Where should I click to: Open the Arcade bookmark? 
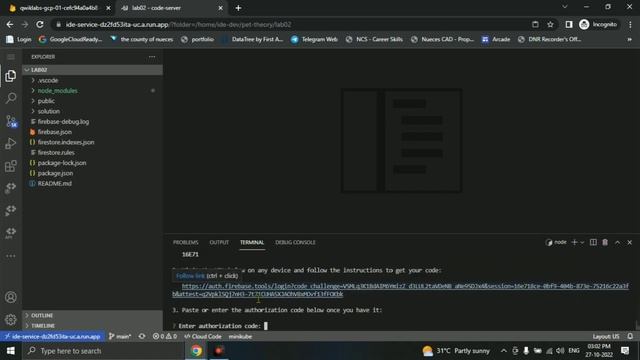click(x=496, y=39)
